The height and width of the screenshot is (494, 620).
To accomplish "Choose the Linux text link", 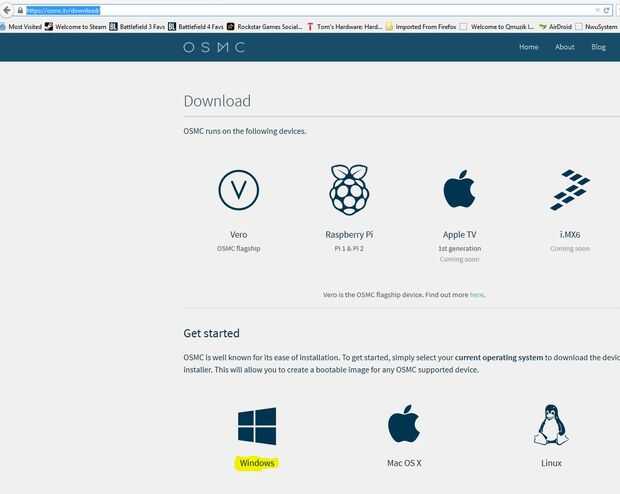I will click(x=551, y=463).
